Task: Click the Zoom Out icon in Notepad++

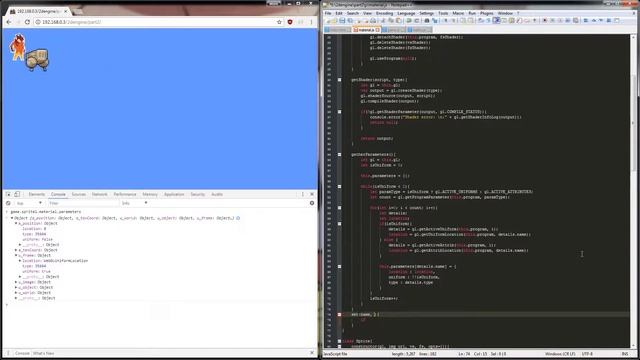Action: coord(453,20)
